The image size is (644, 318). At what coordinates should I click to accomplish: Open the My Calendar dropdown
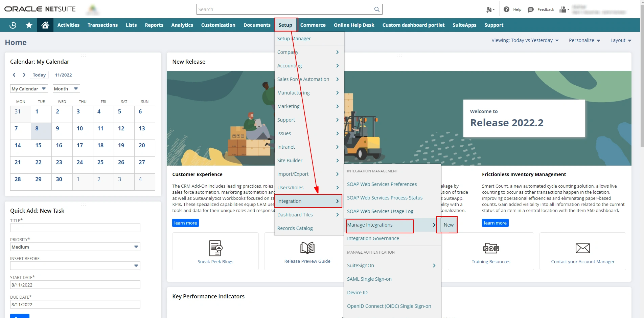[x=29, y=89]
